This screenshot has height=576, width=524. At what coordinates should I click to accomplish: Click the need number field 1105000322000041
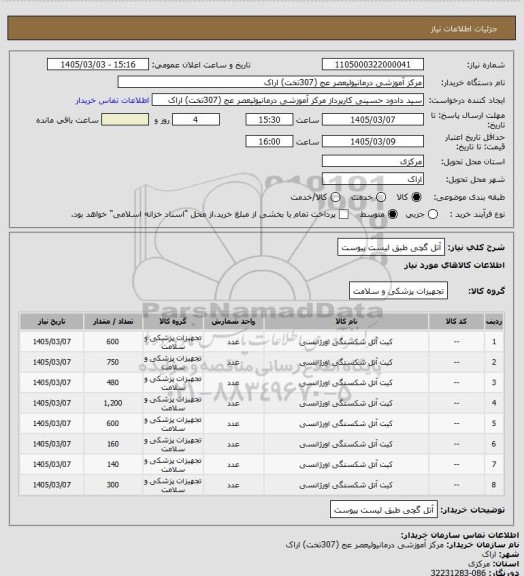tap(373, 65)
